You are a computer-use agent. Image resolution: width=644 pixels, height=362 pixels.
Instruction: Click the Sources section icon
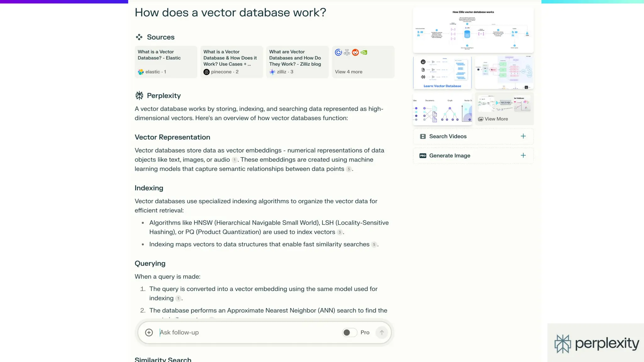139,37
